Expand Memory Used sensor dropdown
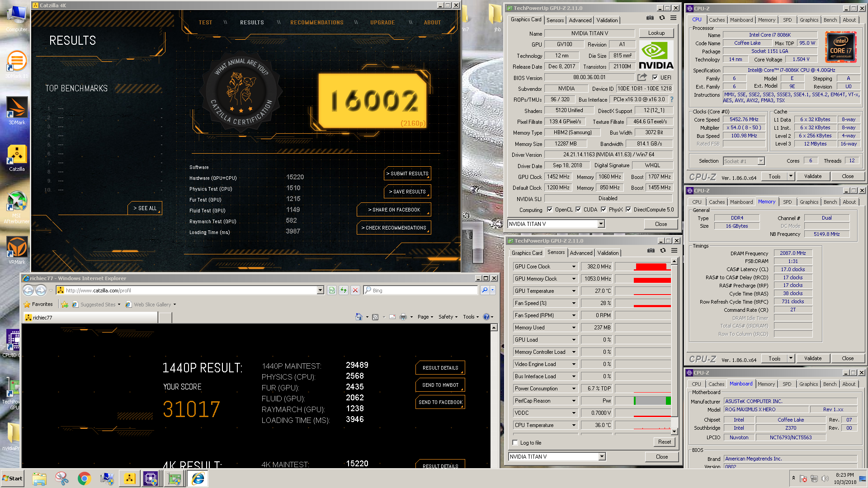Viewport: 868px width, 488px height. pyautogui.click(x=574, y=328)
